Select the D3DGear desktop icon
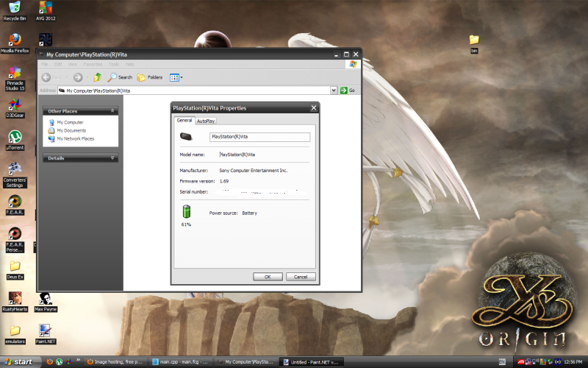The height and width of the screenshot is (368, 588). [x=15, y=108]
